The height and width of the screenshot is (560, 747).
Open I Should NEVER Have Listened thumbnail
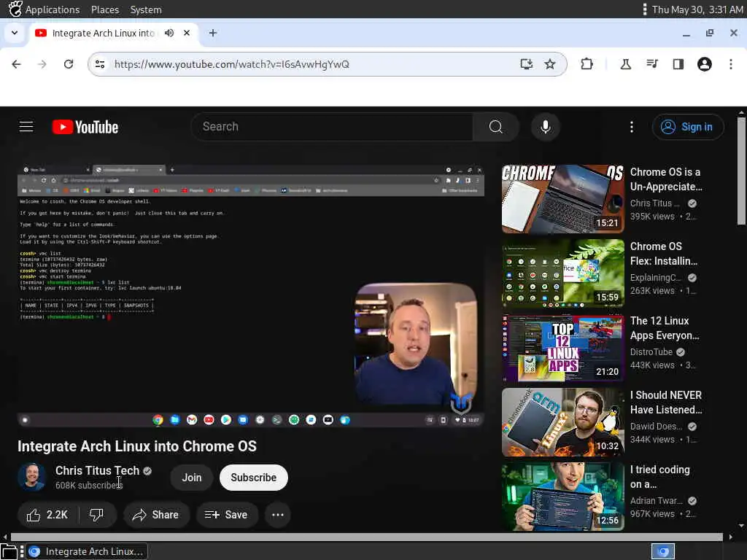pyautogui.click(x=562, y=422)
